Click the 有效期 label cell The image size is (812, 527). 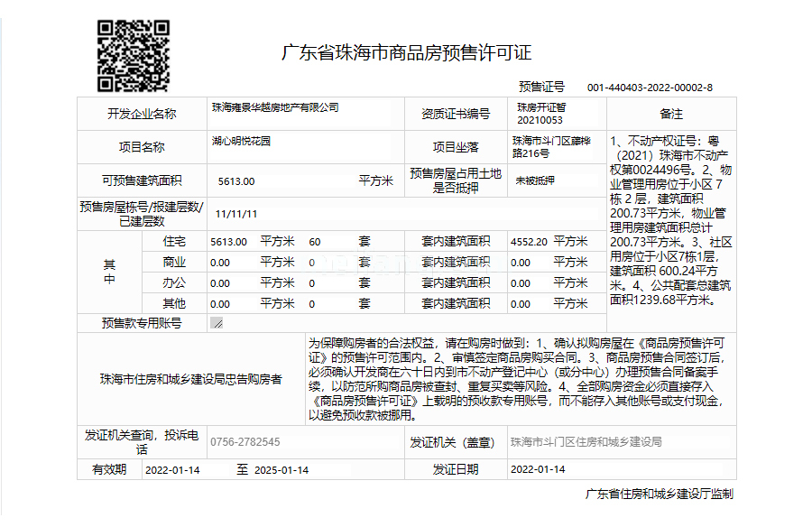109,469
